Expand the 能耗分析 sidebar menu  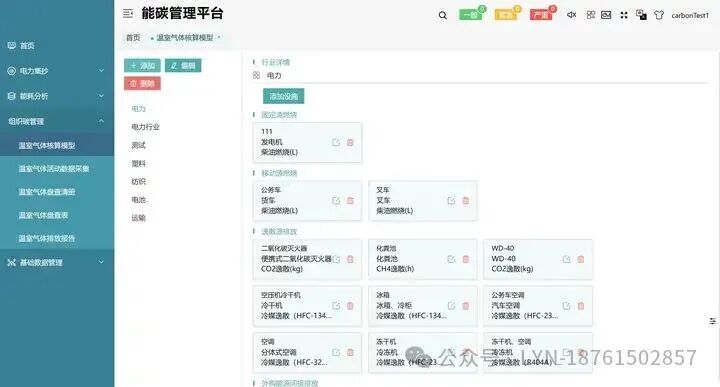pos(57,96)
